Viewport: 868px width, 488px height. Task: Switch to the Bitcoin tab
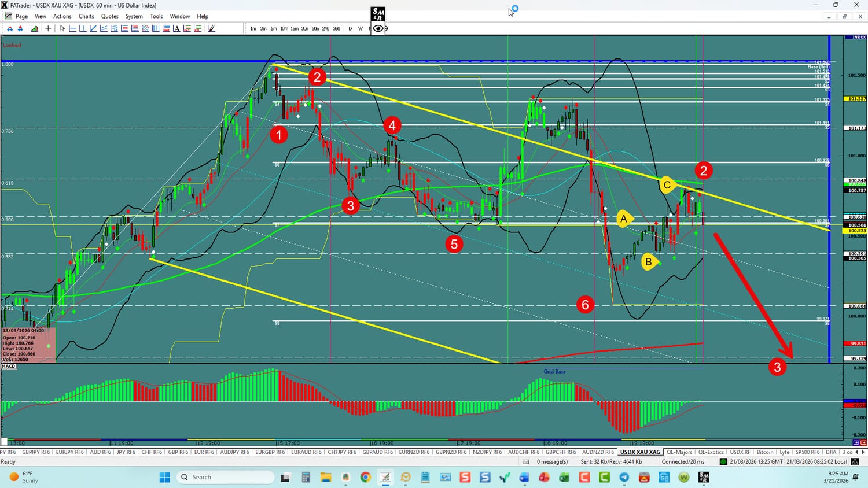(x=765, y=452)
